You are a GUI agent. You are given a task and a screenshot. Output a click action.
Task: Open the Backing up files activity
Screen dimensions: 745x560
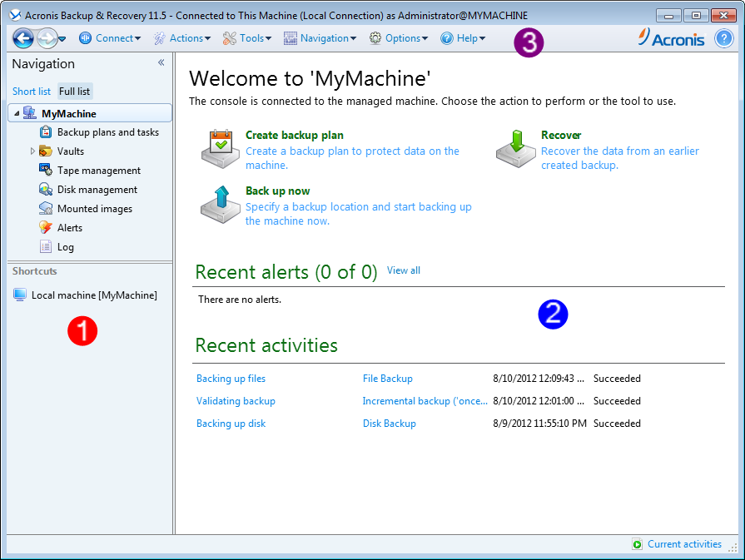[231, 379]
